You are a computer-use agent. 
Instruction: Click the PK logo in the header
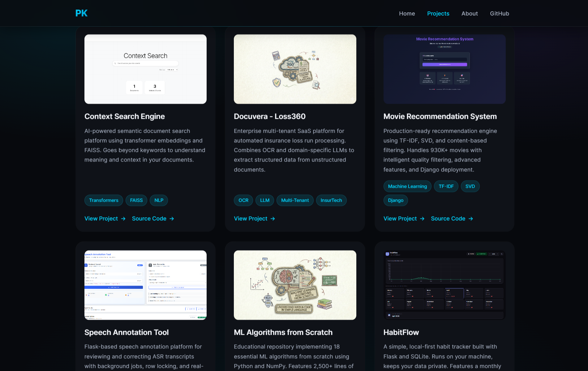point(81,13)
